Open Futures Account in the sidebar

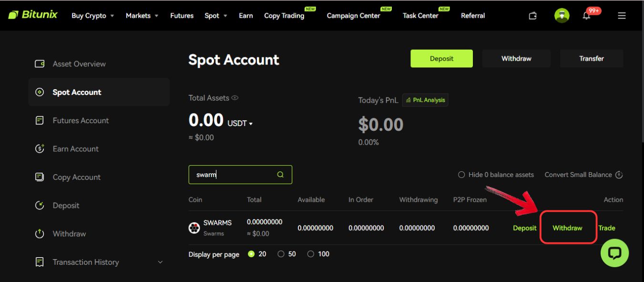click(x=81, y=121)
